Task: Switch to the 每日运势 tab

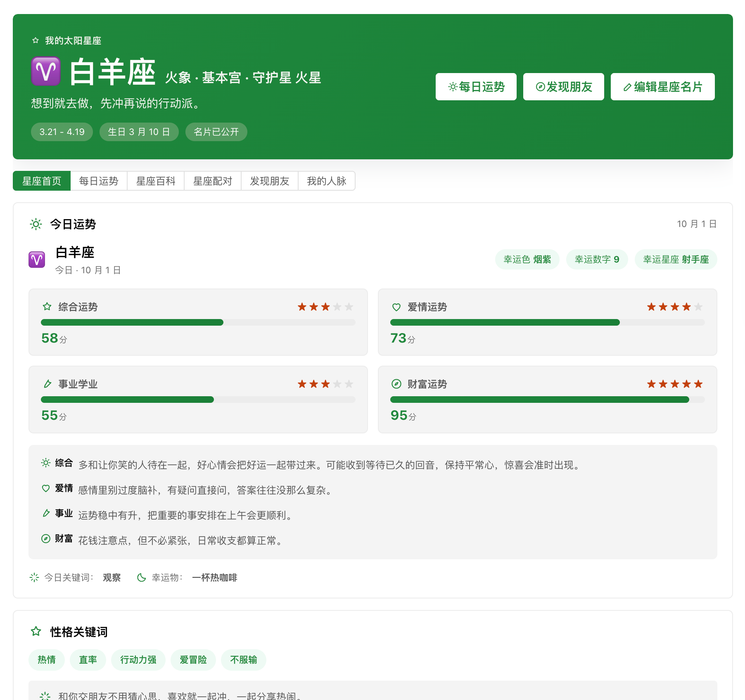Action: [99, 181]
